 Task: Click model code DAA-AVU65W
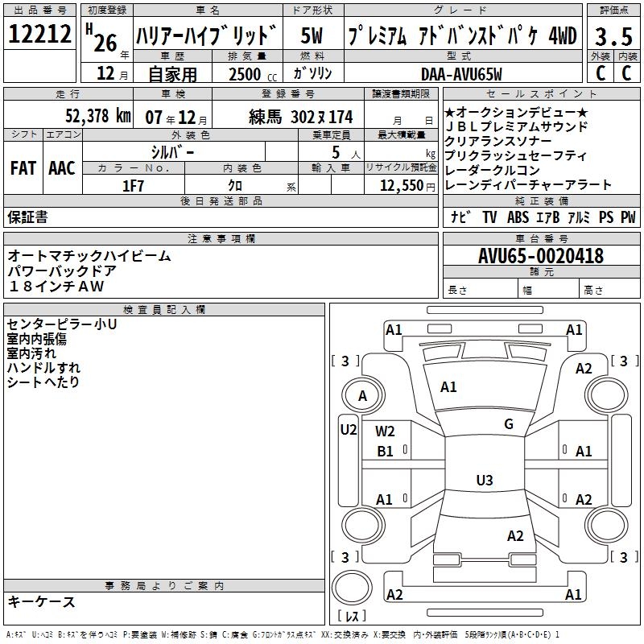click(x=461, y=74)
